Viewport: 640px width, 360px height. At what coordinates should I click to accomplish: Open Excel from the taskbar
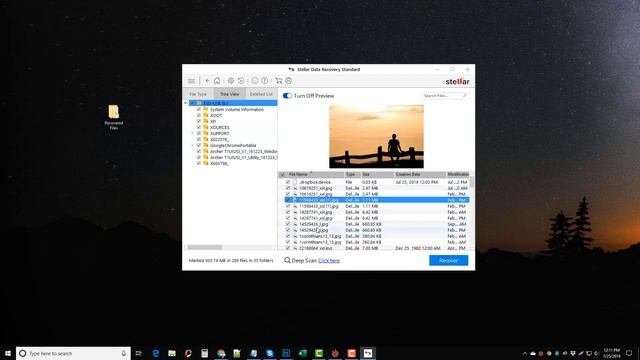(x=302, y=353)
